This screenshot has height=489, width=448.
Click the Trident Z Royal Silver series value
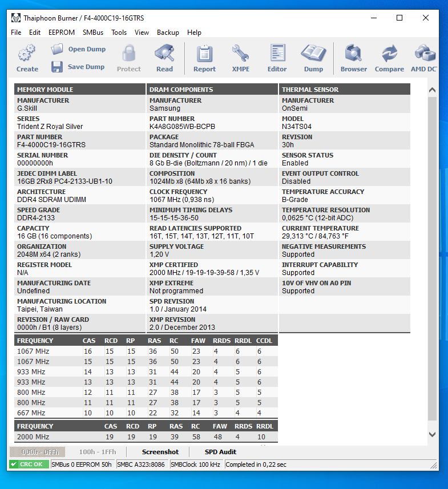pos(50,126)
